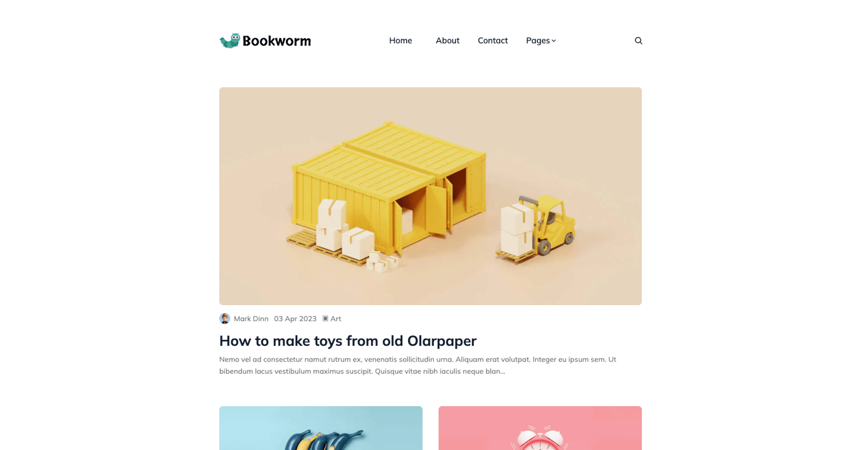Open the blue bananas post thumbnail
Screen dimensions: 868x450
(321, 428)
